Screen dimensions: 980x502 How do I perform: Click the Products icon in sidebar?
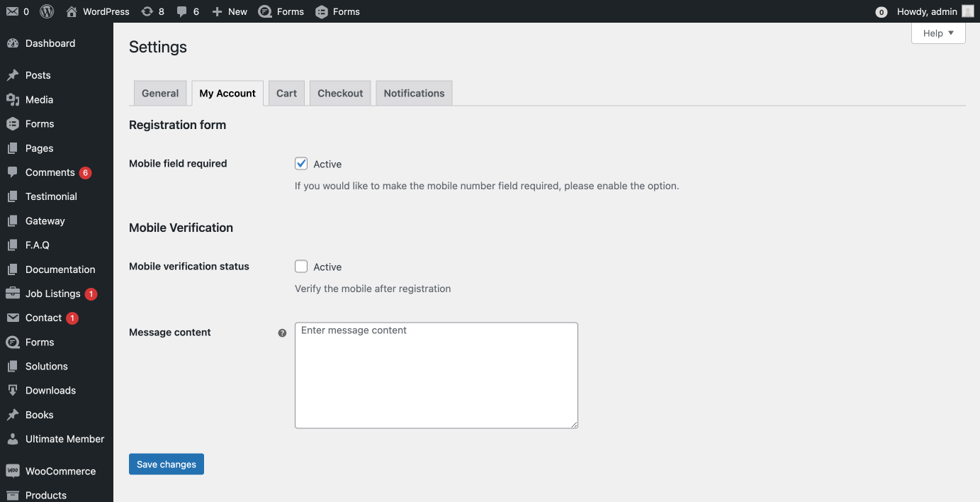point(12,495)
